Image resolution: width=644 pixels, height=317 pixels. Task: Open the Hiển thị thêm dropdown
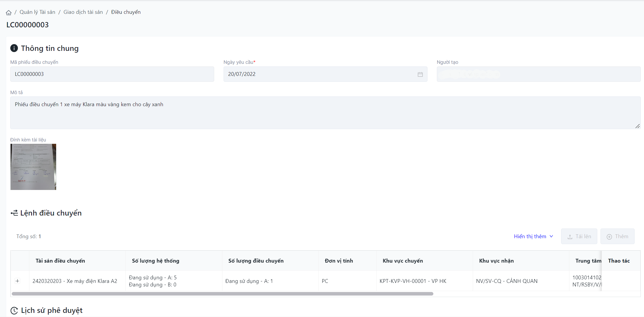coord(533,236)
